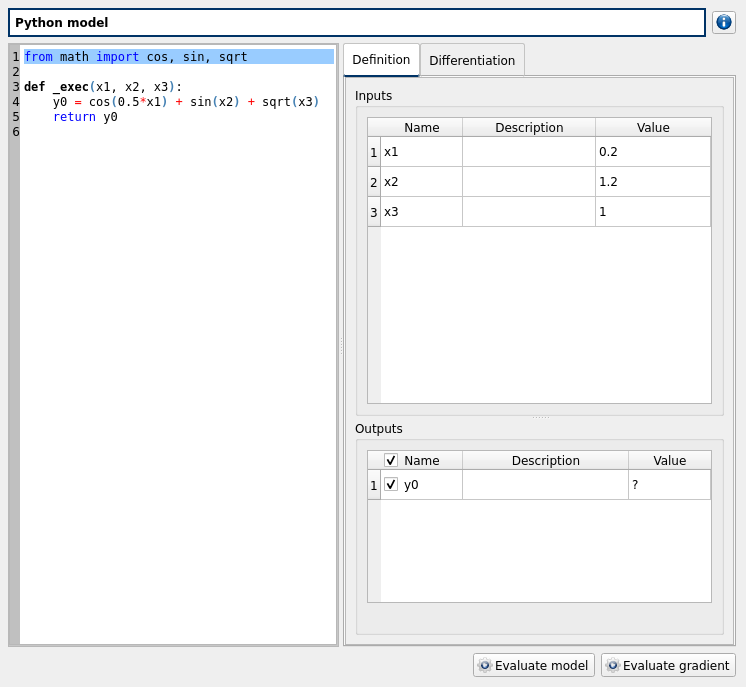The width and height of the screenshot is (746, 687).
Task: Select the x2 value cell 1.2
Action: click(x=652, y=182)
